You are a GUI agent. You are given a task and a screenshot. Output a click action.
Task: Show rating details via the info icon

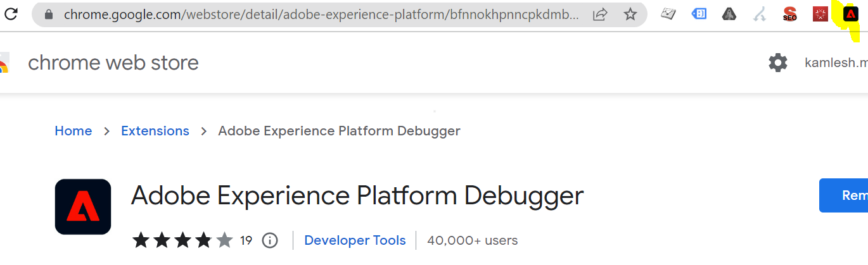tap(270, 240)
